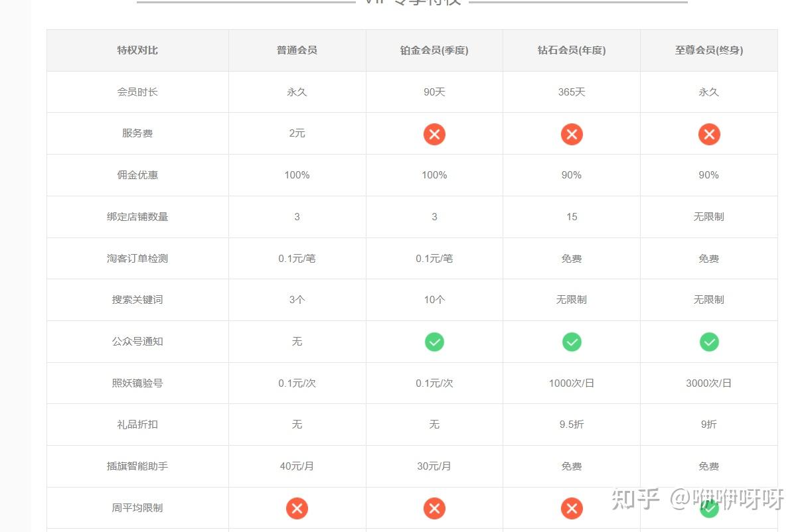This screenshot has height=532, width=804.
Task: Click 90% under 至尊会员 佣金优惠
Action: pos(709,175)
